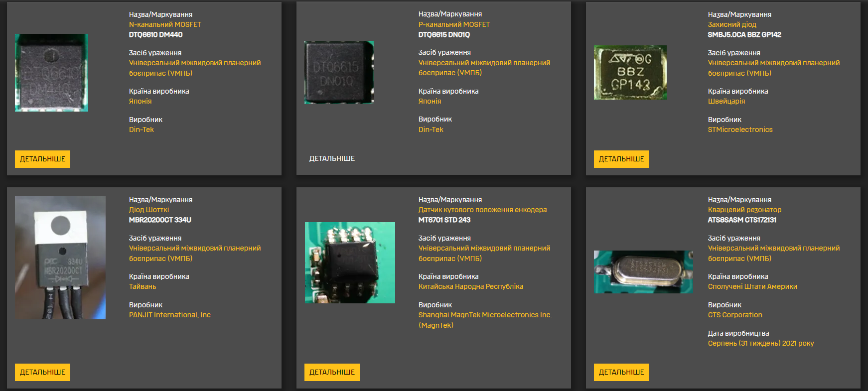Open the MBR20200CT Schottky diode picture
This screenshot has width=868, height=391.
click(60, 258)
